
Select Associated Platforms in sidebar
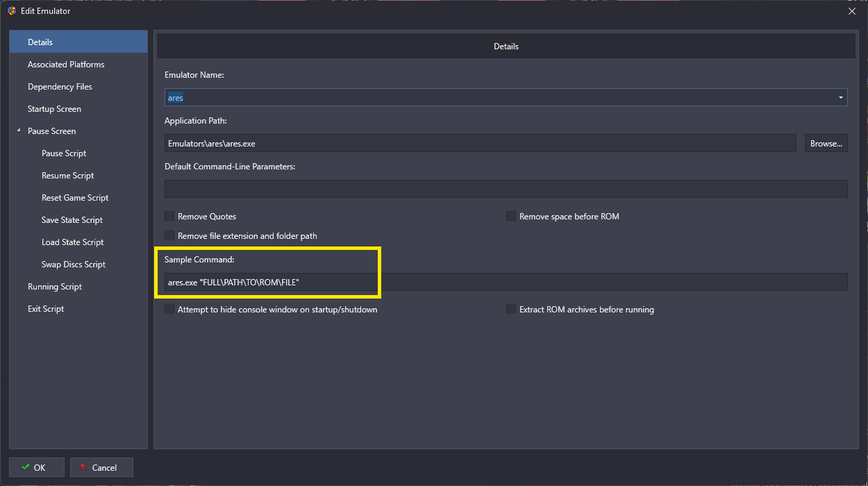click(66, 65)
